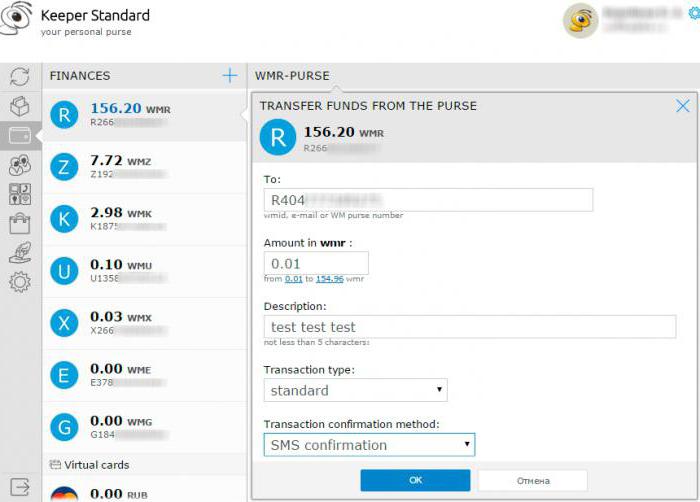Select the K WMK purse icon

(64, 219)
